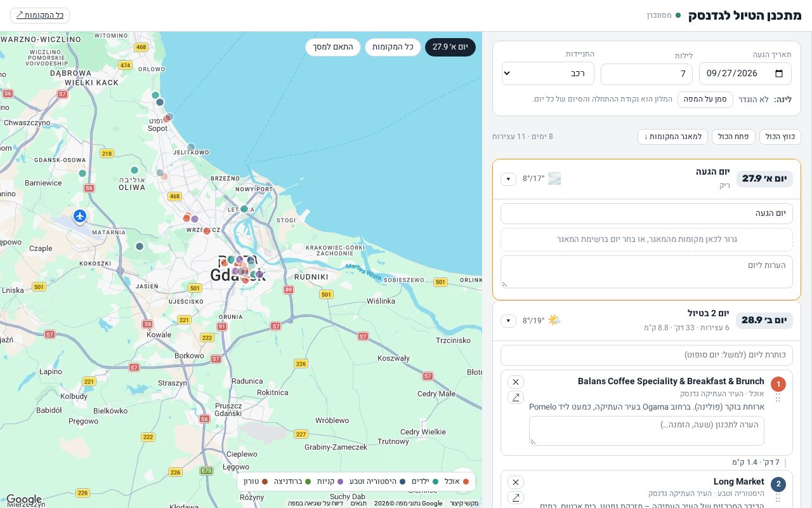The height and width of the screenshot is (508, 812).
Task: Open the mobility dropdown showing רכב
Action: 548,73
